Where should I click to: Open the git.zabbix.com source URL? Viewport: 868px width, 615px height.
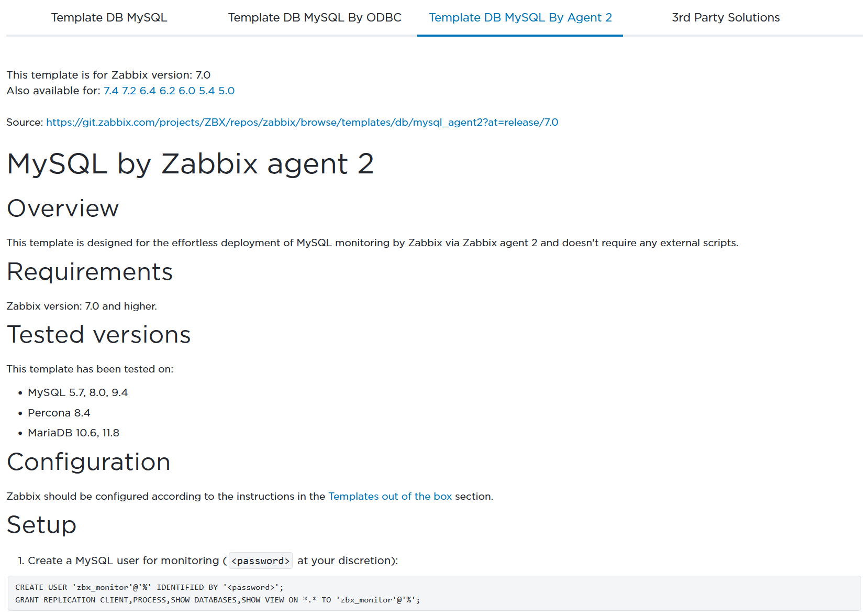click(302, 122)
